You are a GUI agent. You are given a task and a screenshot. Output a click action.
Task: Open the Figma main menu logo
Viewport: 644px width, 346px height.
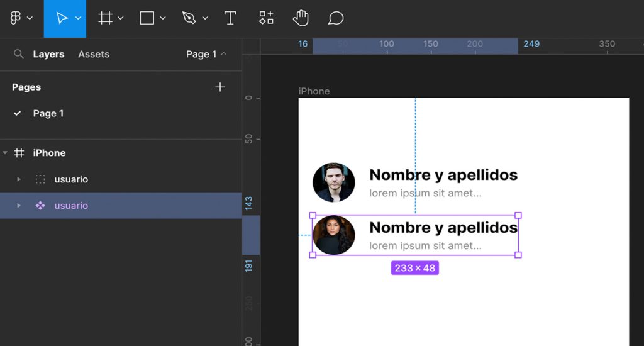[16, 18]
